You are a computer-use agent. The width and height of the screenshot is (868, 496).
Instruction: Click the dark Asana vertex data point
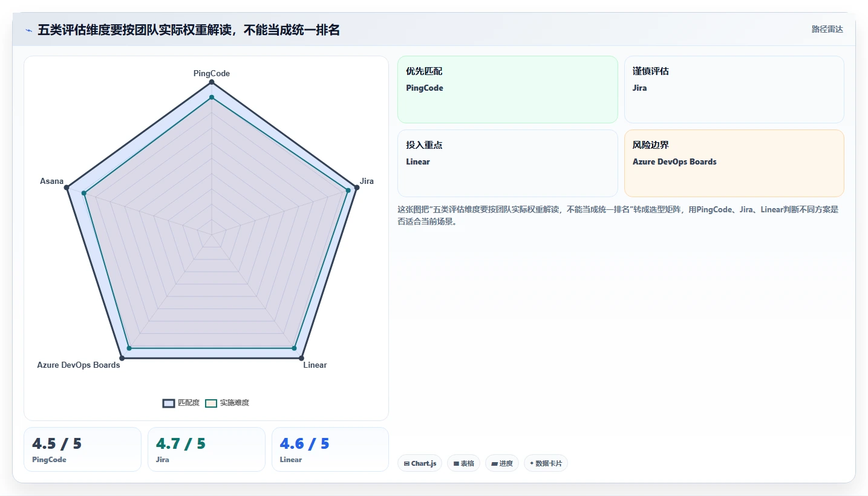[x=67, y=188]
